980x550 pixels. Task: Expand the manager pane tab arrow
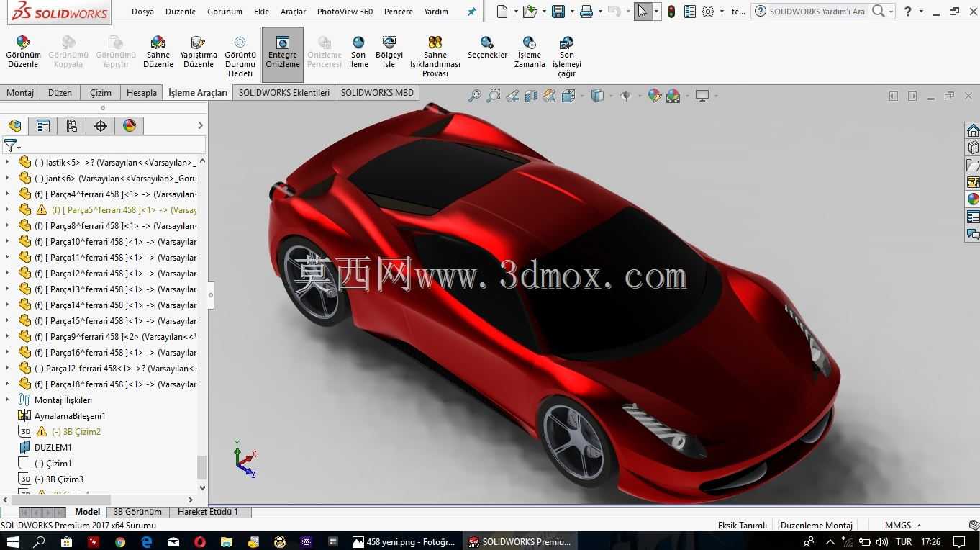201,126
